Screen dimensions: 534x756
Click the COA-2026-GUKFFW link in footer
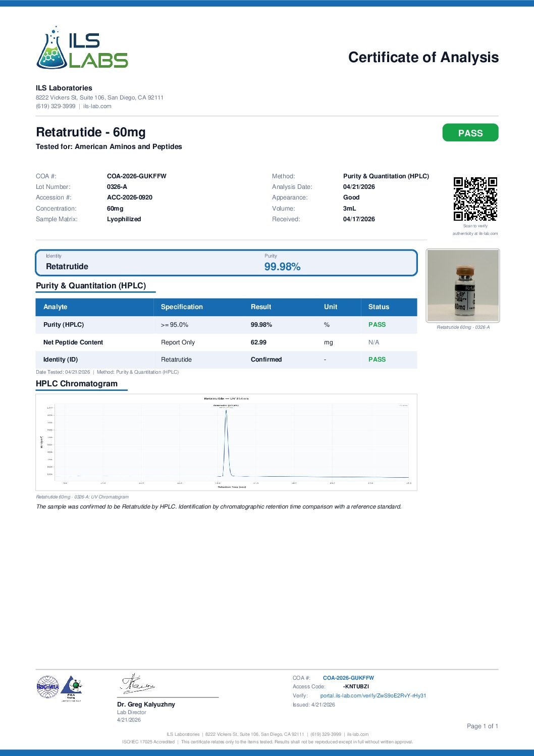coord(348,678)
